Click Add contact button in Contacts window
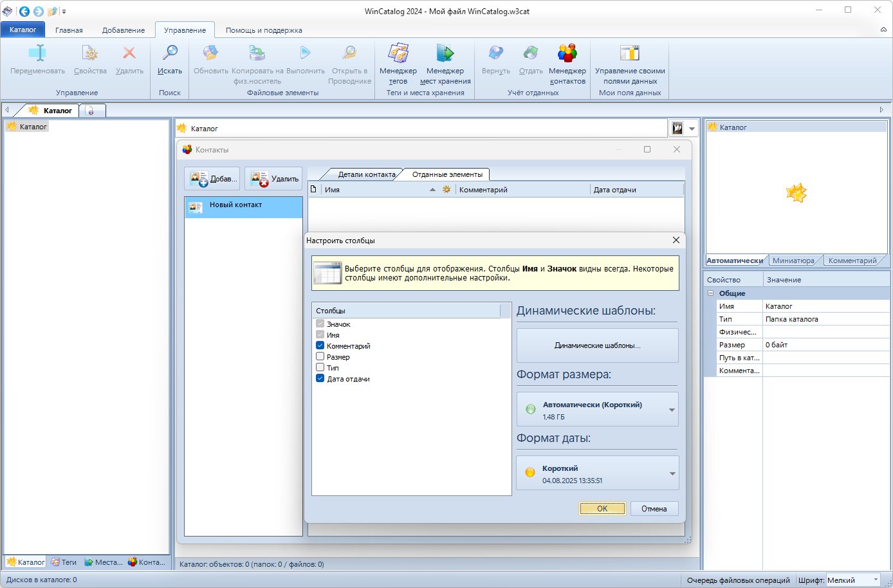Viewport: 893px width, 588px height. tap(212, 179)
